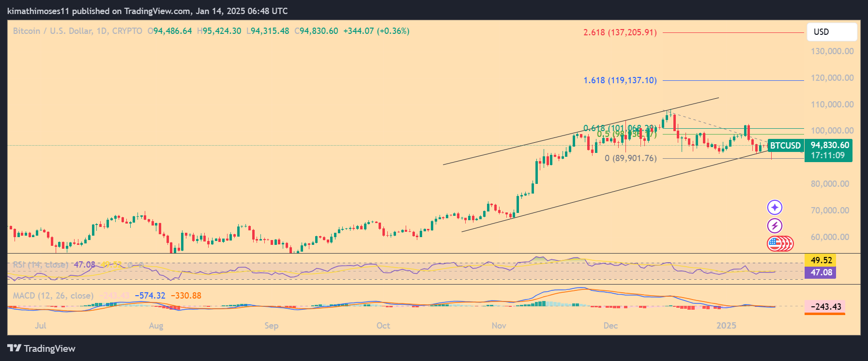Click the RSI (14, close) indicator legend
This screenshot has height=361, width=868.
[x=41, y=265]
